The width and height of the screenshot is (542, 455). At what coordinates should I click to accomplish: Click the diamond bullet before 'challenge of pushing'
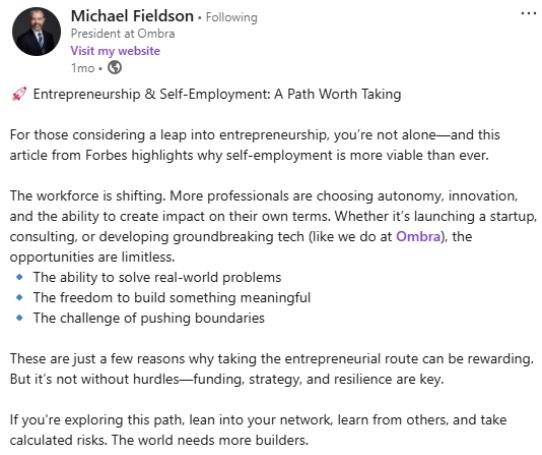20,317
